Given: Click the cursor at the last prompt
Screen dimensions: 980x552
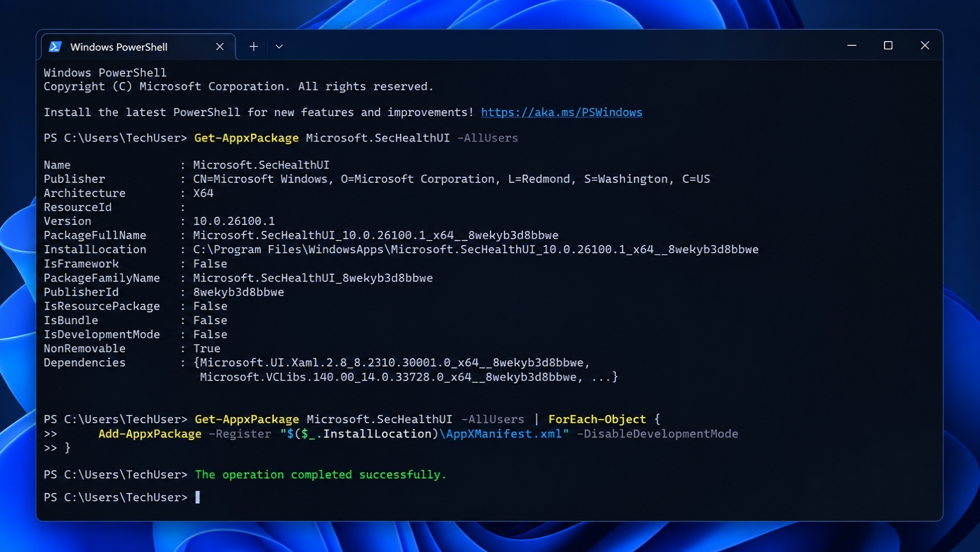Looking at the screenshot, I should [x=198, y=497].
